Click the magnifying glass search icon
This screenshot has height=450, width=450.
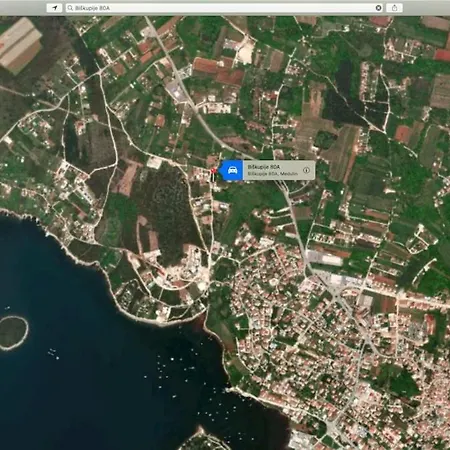point(70,8)
